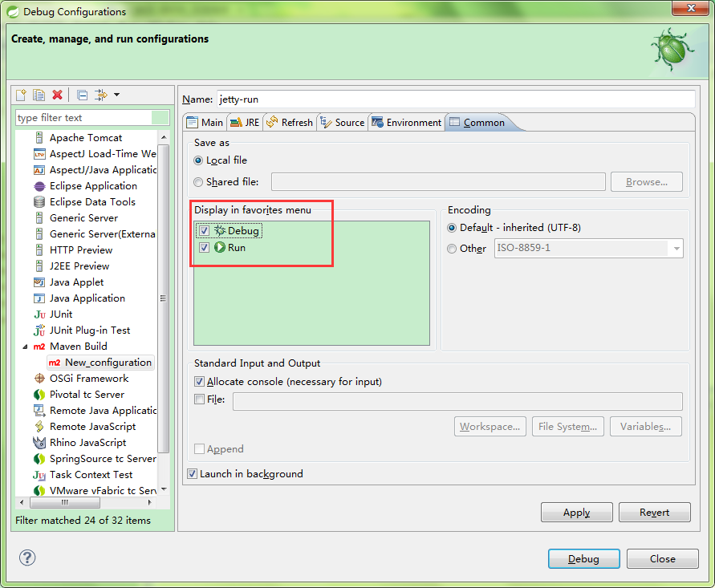Click the Rhino JavaScript icon
Screen dimensions: 715x588
click(39, 443)
